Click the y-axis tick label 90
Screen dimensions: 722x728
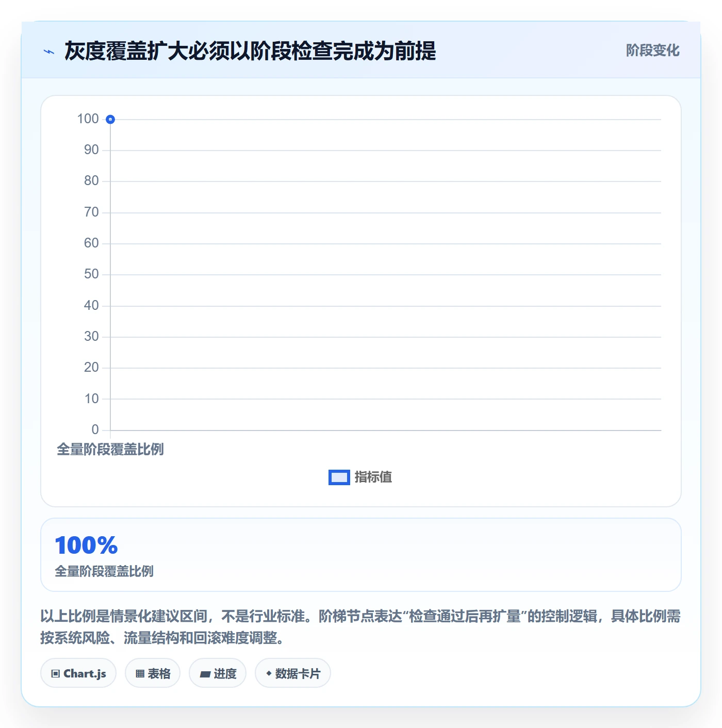[x=91, y=150]
